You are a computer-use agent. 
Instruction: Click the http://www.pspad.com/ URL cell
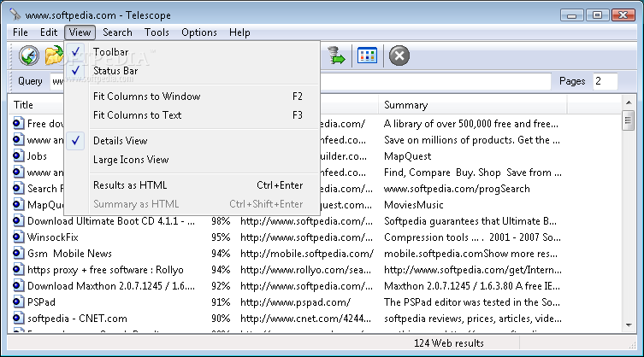pyautogui.click(x=295, y=302)
